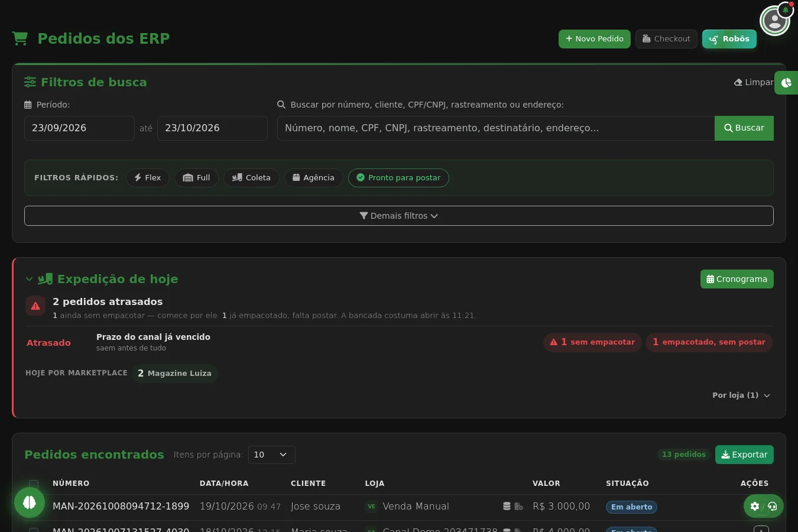
Task: Open the notifications bell
Action: click(786, 10)
